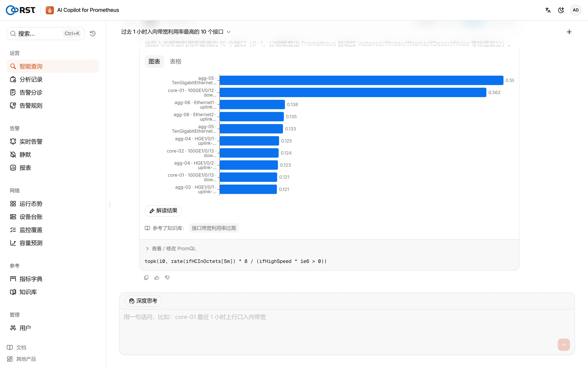Open 设备台账 device inventory
Viewport: 588px width, 368px height.
[x=53, y=217]
